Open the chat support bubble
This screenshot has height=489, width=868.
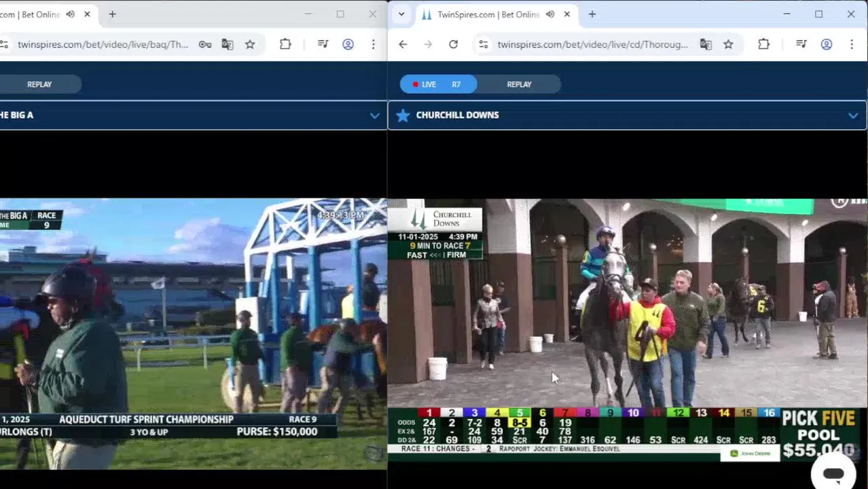(x=833, y=473)
